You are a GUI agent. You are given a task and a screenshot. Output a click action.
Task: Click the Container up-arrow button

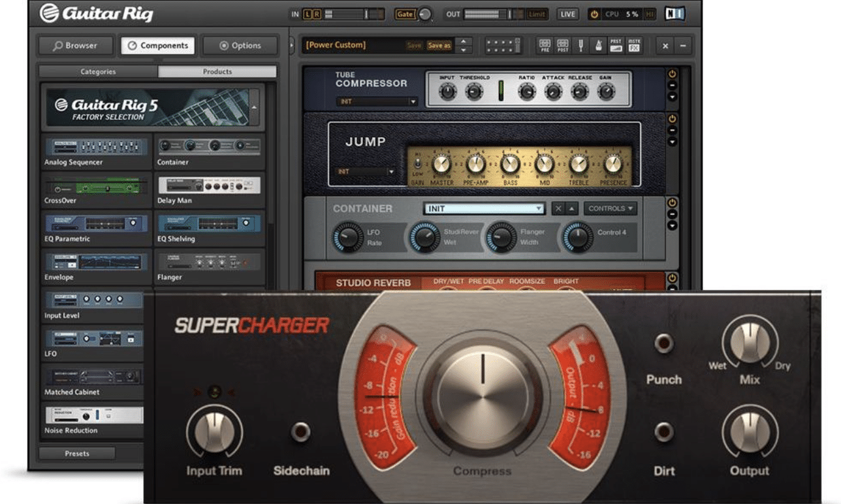point(572,209)
